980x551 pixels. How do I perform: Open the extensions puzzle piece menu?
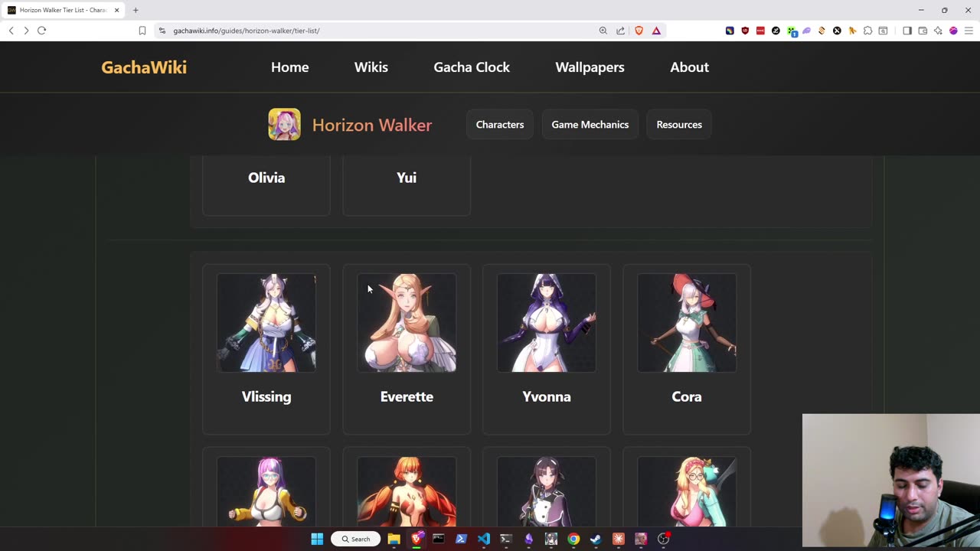[x=867, y=31]
